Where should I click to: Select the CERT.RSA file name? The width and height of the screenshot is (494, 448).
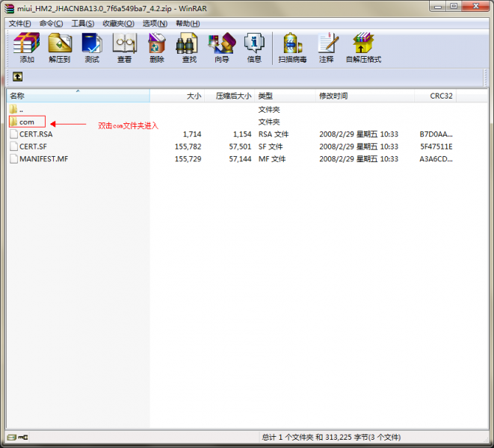click(x=36, y=134)
